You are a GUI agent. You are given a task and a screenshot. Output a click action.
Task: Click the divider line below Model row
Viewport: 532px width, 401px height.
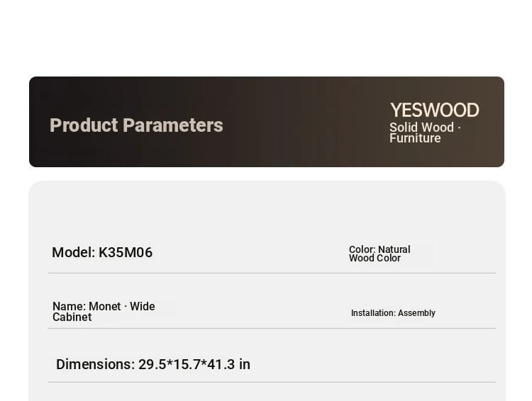[272, 273]
